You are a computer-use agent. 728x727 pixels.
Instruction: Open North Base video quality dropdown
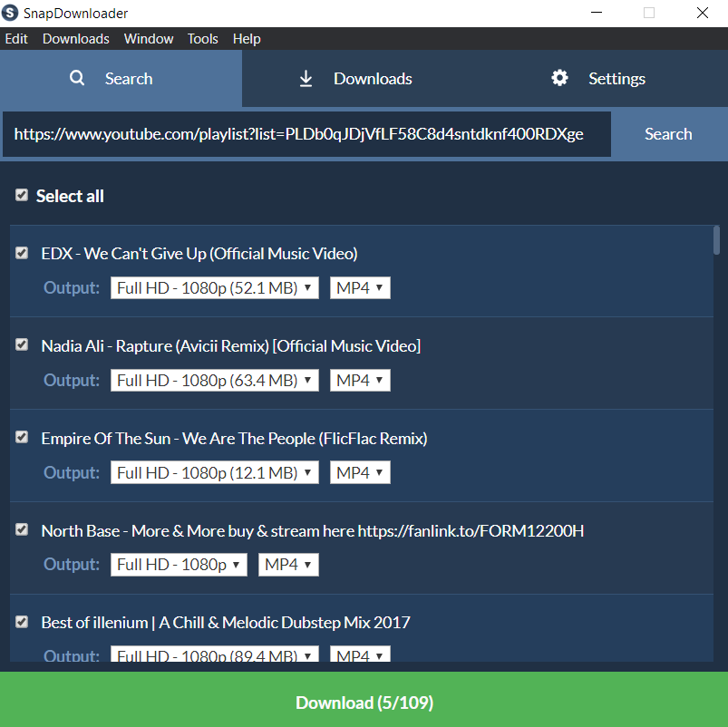(x=179, y=565)
